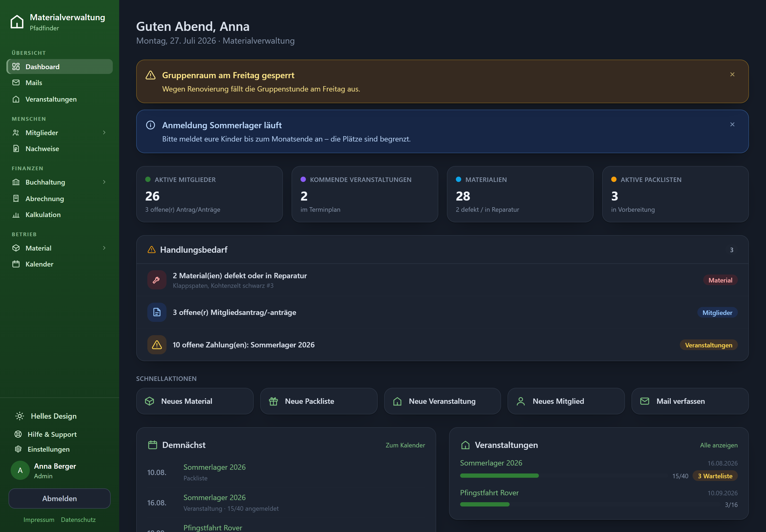This screenshot has height=532, width=766.
Task: Open the Datenschutz link
Action: (x=78, y=520)
